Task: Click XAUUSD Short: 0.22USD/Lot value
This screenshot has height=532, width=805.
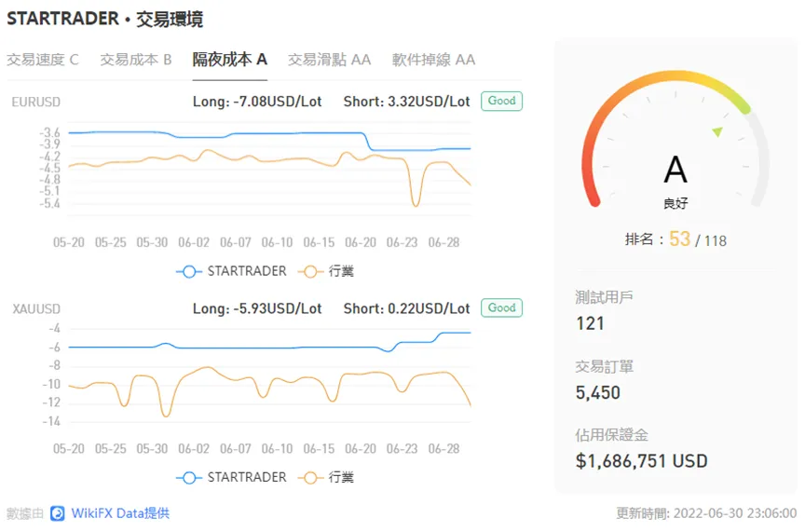Action: coord(406,308)
